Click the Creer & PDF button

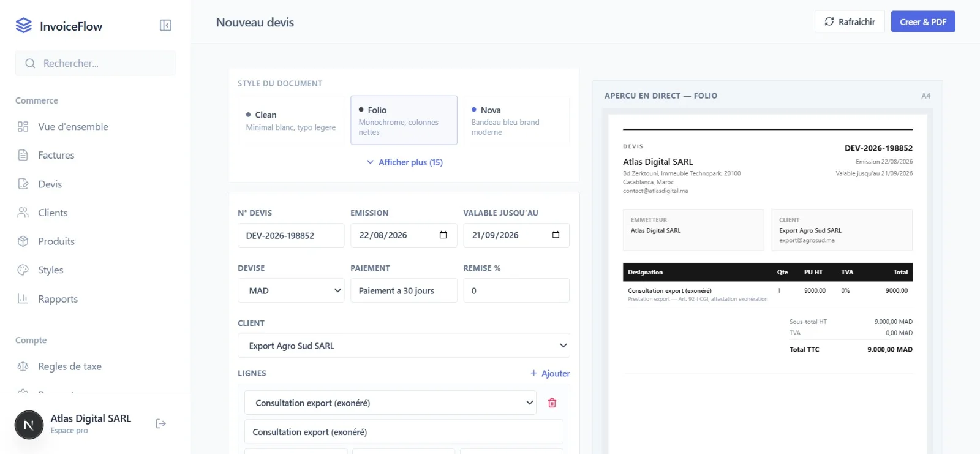pos(923,21)
